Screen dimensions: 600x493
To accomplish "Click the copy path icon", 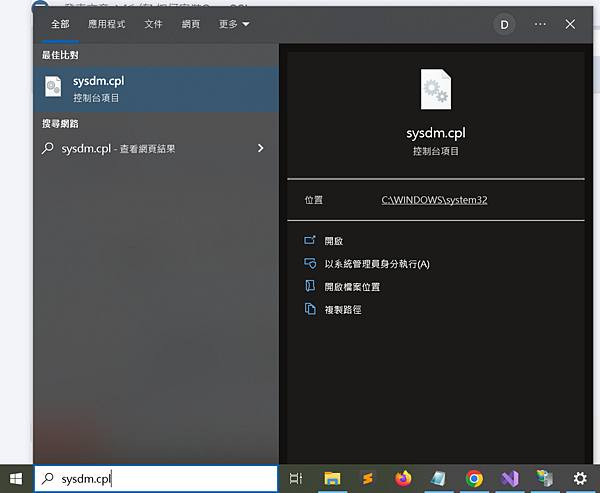I will 310,309.
